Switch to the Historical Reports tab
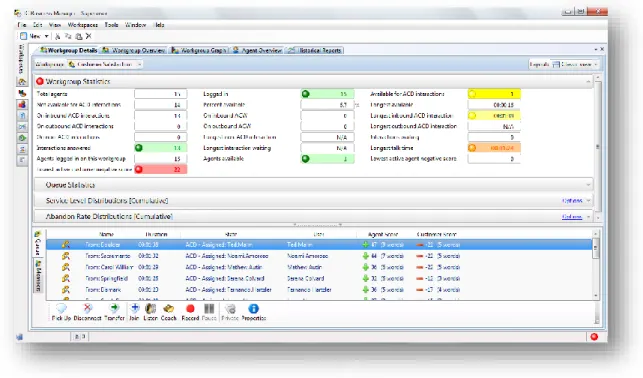 (315, 50)
